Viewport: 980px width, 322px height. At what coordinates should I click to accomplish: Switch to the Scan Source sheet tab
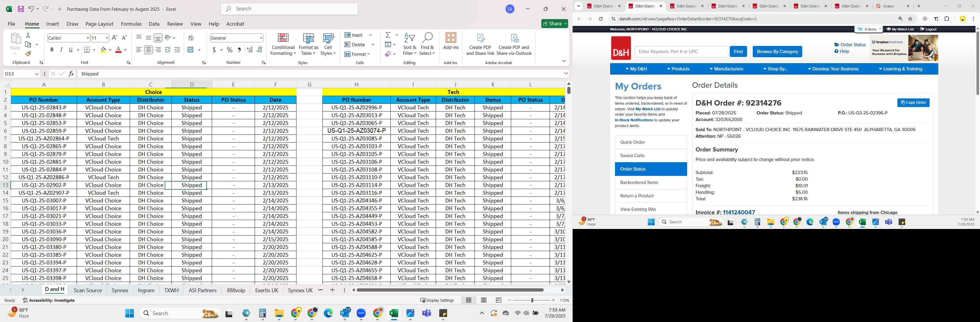pos(88,290)
